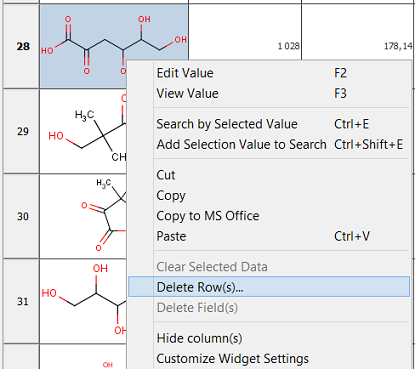The width and height of the screenshot is (415, 369).
Task: Choose Edit Value from context menu
Action: pos(269,73)
